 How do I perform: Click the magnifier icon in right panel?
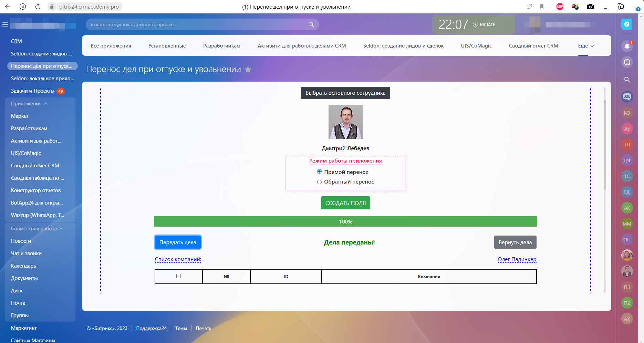coord(627,80)
